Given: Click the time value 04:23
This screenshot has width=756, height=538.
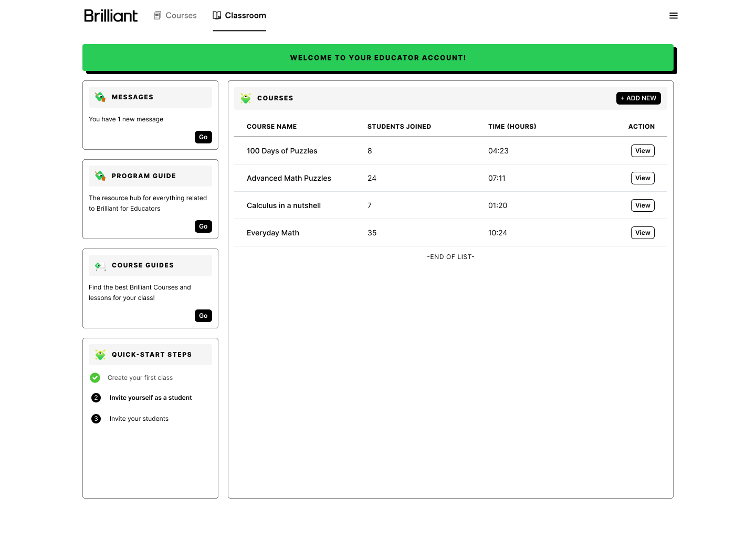Looking at the screenshot, I should (x=498, y=151).
